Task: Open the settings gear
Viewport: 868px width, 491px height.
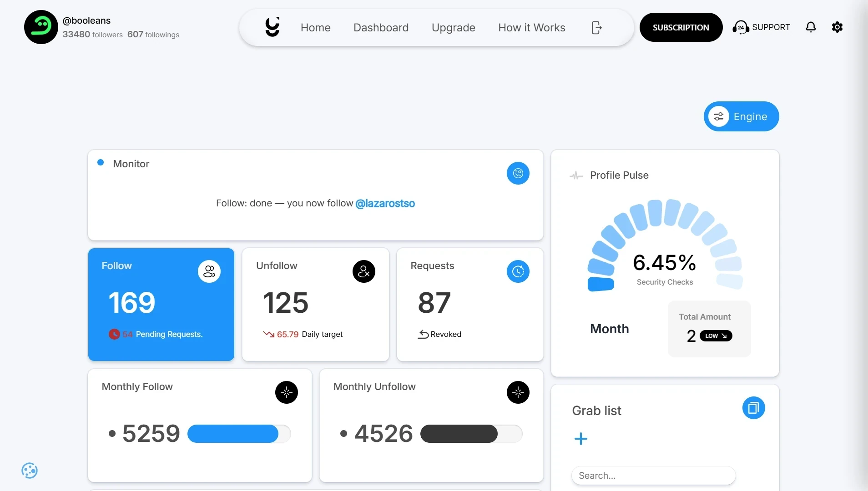Action: 838,27
